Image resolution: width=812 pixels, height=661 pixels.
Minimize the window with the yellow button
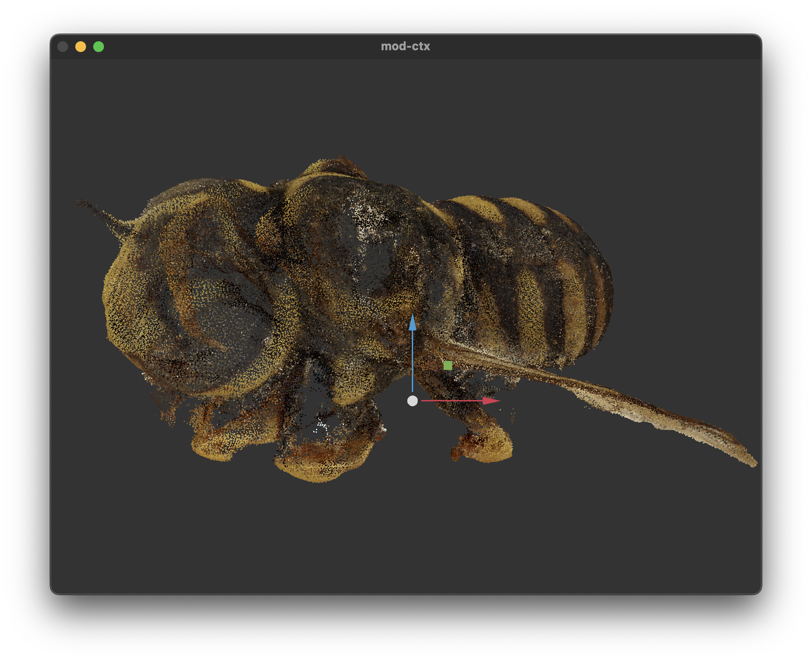81,47
